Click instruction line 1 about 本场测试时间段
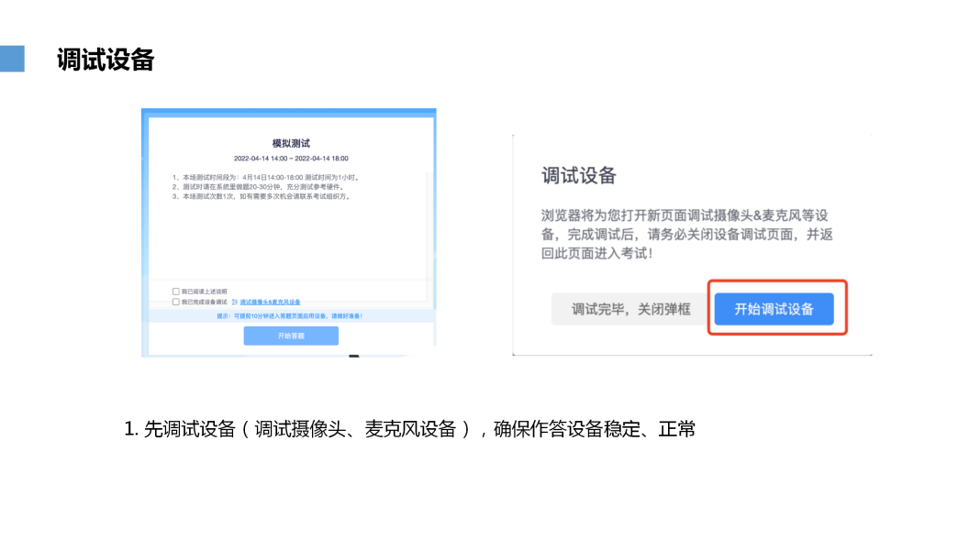This screenshot has width=980, height=551. (x=267, y=178)
